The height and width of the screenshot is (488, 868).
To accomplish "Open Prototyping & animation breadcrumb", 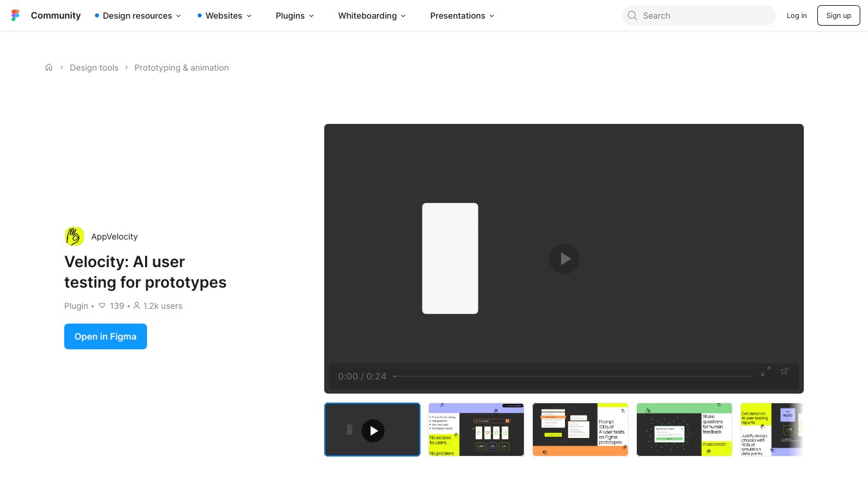I will [x=182, y=67].
